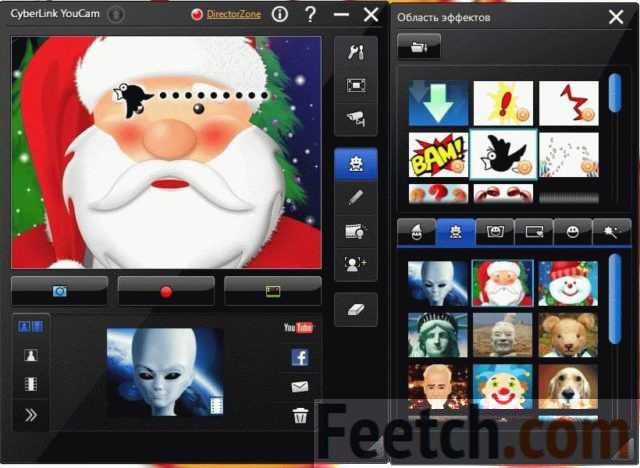Screen dimensions: 640x468
Task: Switch to the frames face tab
Action: (495, 232)
